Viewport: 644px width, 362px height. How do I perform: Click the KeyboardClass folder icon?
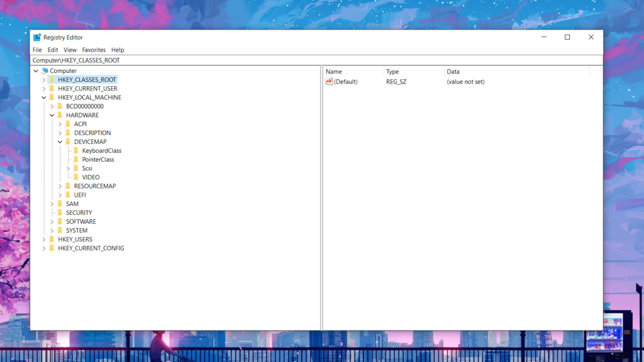[76, 151]
